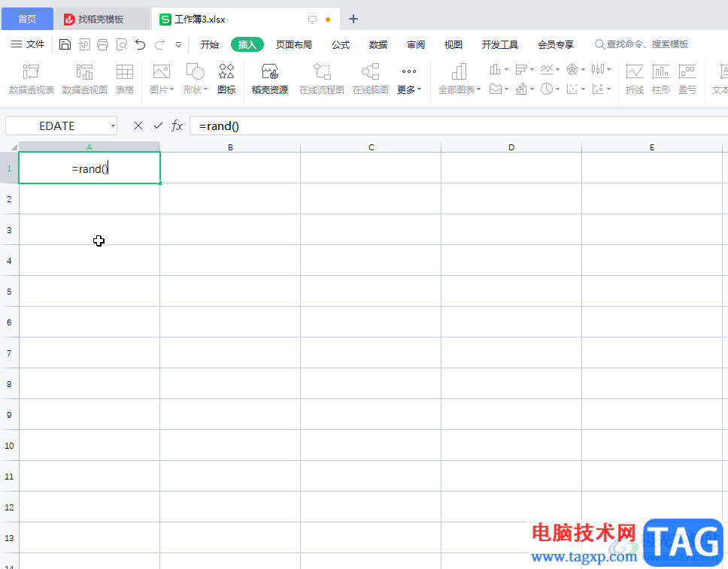Switch to the 开发工具 tab

click(x=499, y=44)
